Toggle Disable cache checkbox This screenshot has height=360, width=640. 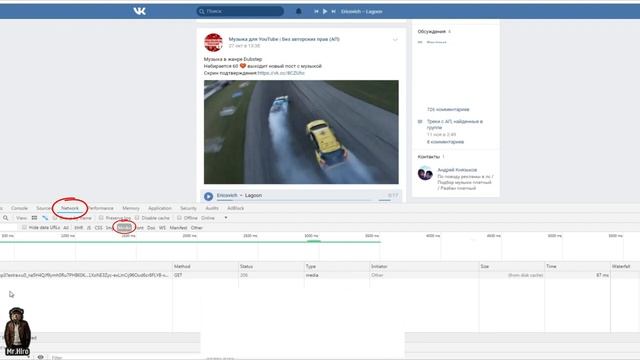tap(137, 218)
